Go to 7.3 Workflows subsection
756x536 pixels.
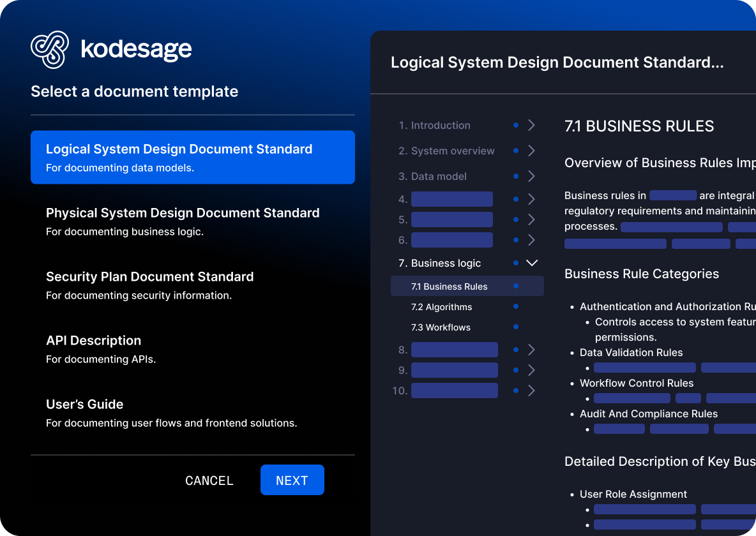(441, 327)
